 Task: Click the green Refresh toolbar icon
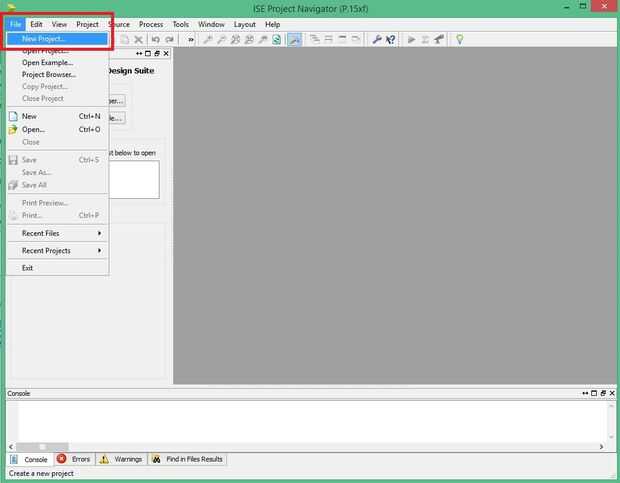276,40
